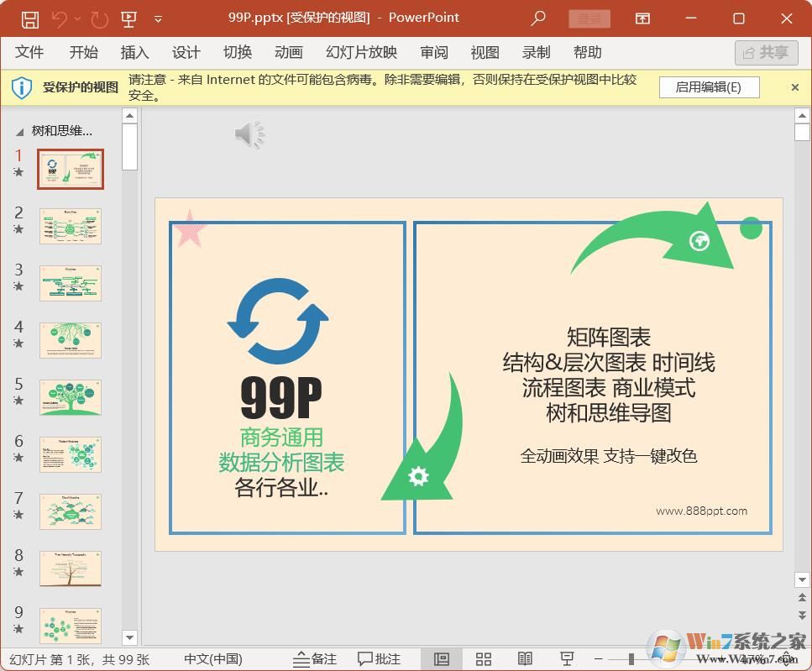Click 启用编辑(E) to enable editing
Image resolution: width=812 pixels, height=671 pixels.
pyautogui.click(x=708, y=87)
